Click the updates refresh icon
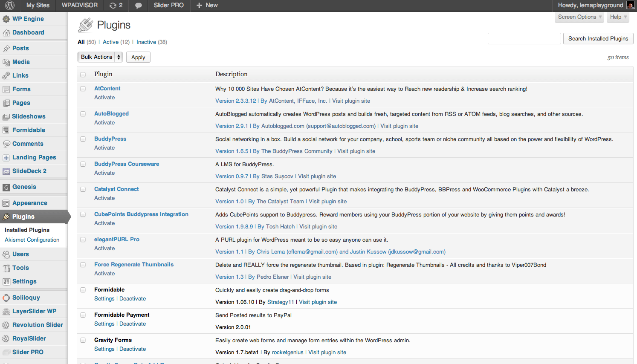 coord(113,6)
